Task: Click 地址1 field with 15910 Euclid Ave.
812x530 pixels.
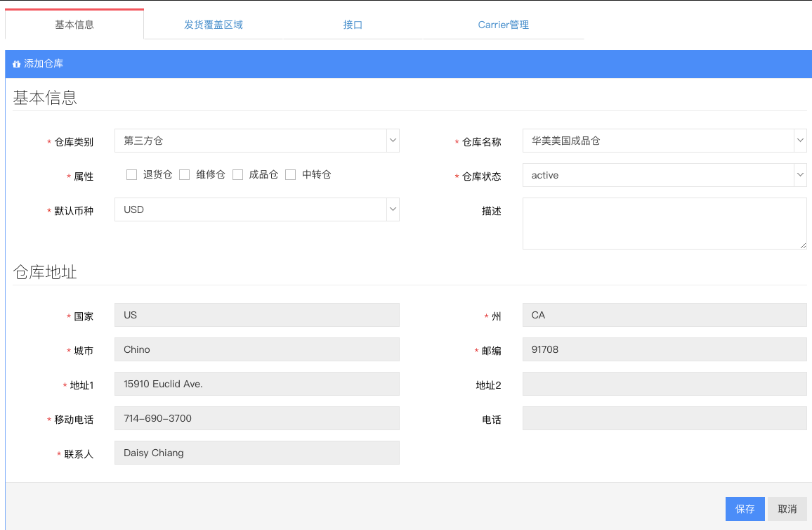Action: pyautogui.click(x=257, y=384)
